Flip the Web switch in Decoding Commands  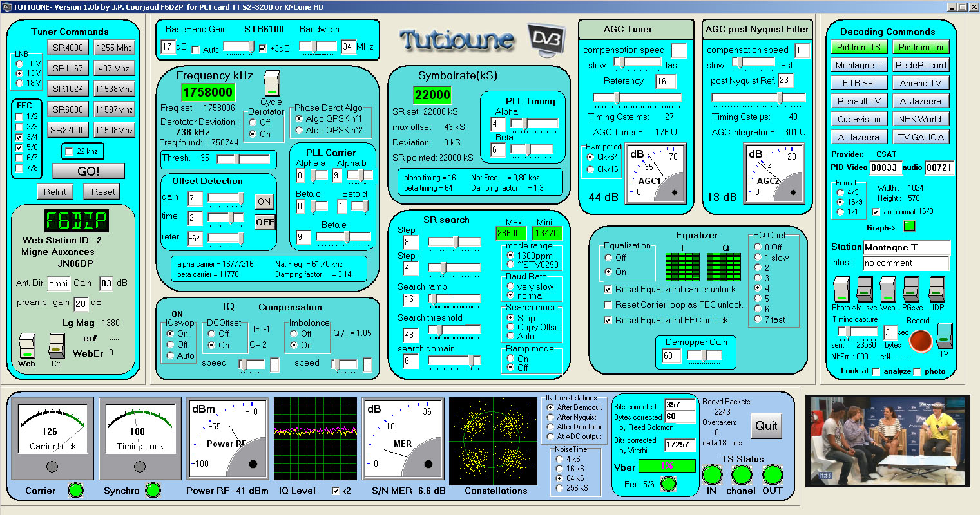(887, 290)
